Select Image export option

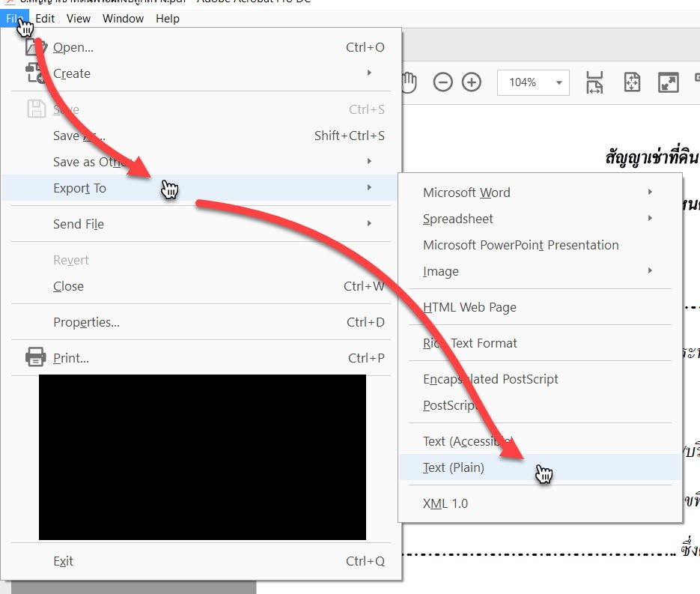click(541, 272)
